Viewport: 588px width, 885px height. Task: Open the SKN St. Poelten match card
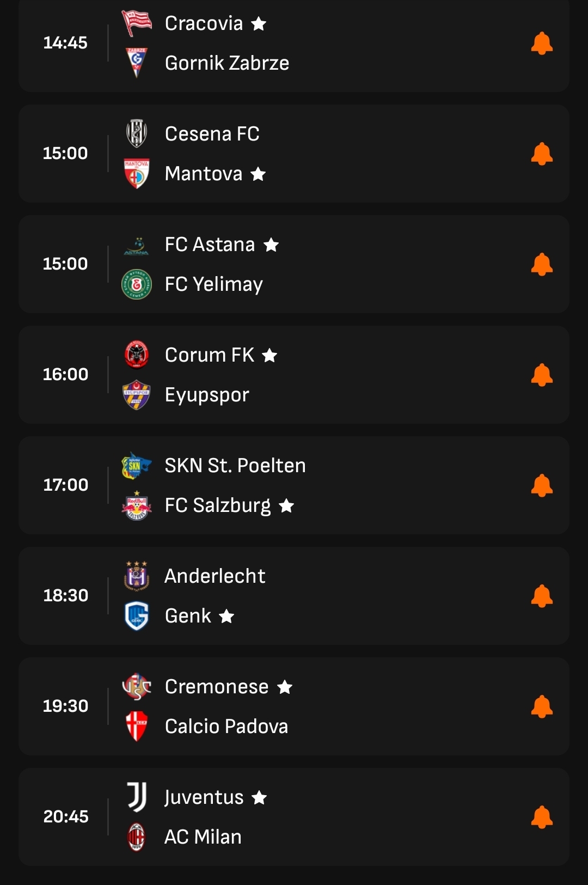pyautogui.click(x=294, y=485)
